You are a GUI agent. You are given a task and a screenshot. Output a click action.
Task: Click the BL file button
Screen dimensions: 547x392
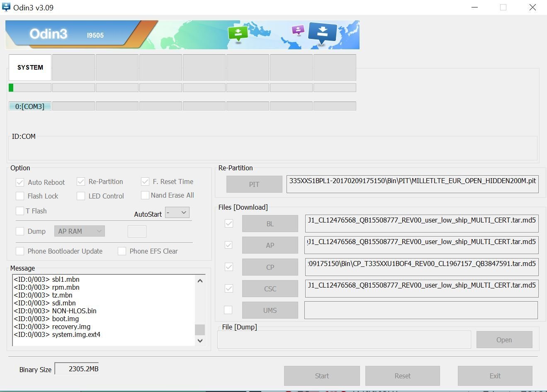point(270,224)
